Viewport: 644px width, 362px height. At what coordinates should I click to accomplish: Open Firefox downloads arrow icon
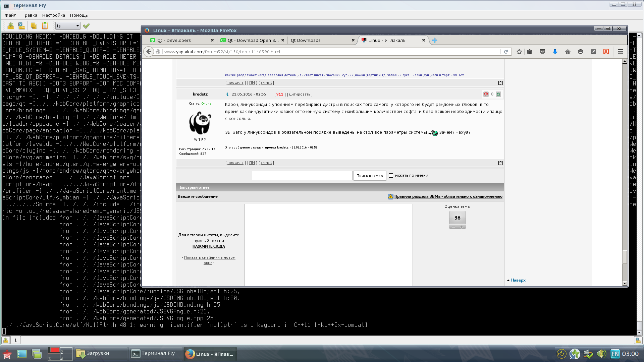tap(555, 52)
